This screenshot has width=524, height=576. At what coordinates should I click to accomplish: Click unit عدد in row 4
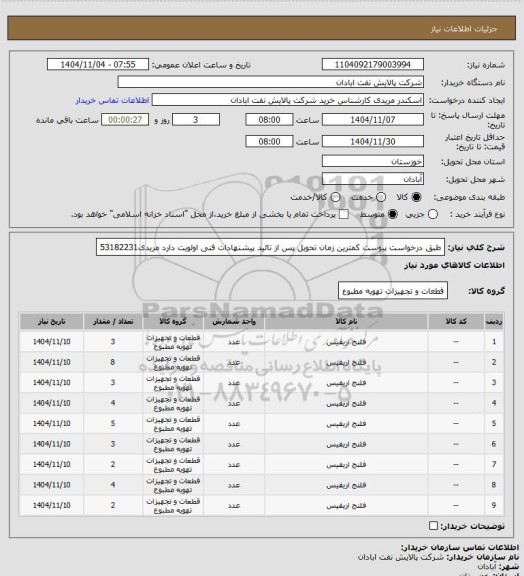(x=234, y=403)
